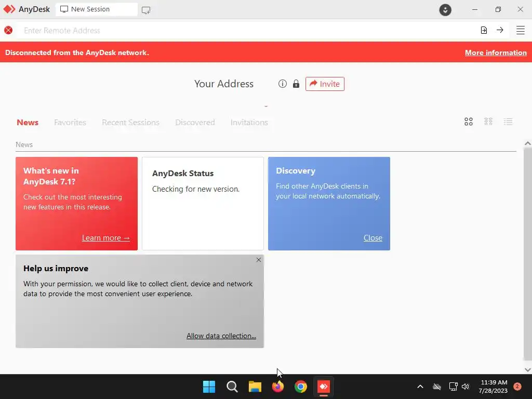This screenshot has height=399, width=532.
Task: Click the 'Discovery' card heading
Action: pos(296,170)
